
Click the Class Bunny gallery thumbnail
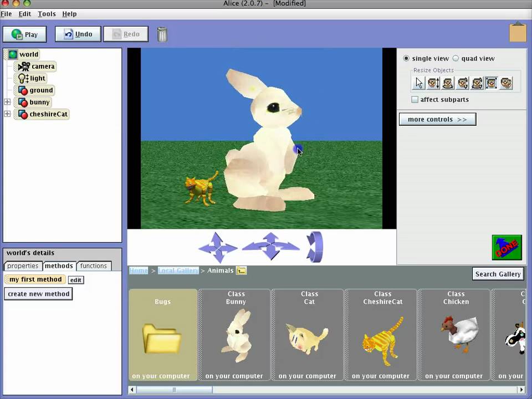tap(234, 335)
